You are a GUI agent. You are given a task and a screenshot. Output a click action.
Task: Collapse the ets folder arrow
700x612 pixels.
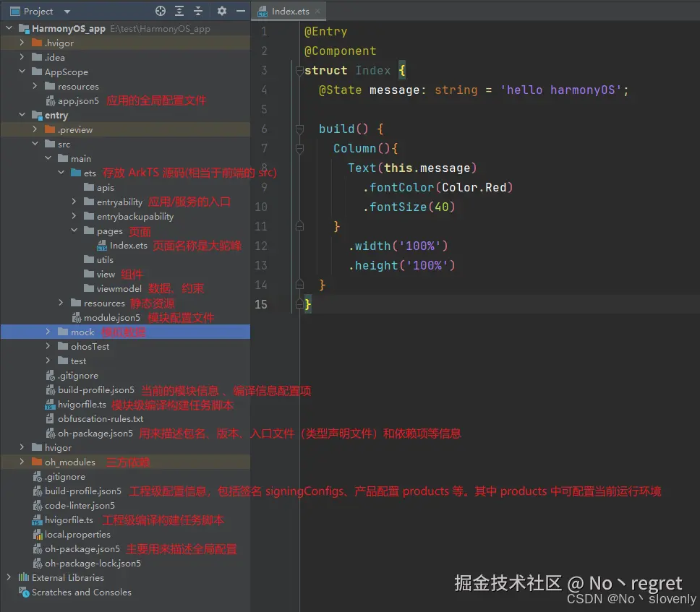coord(61,173)
